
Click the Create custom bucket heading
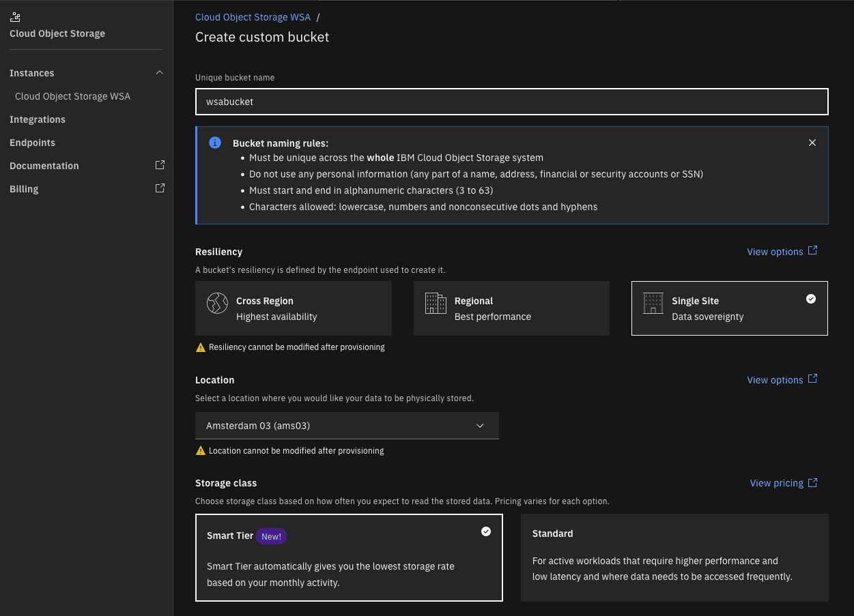[262, 37]
